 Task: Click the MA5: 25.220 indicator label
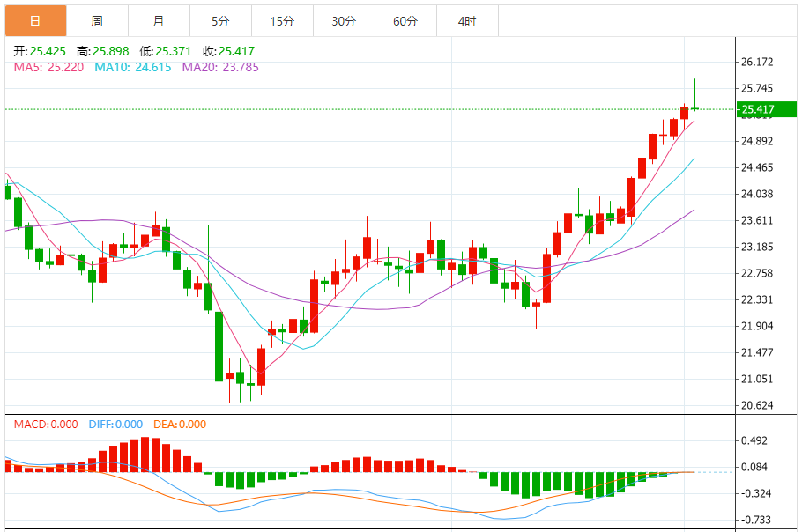(x=48, y=68)
